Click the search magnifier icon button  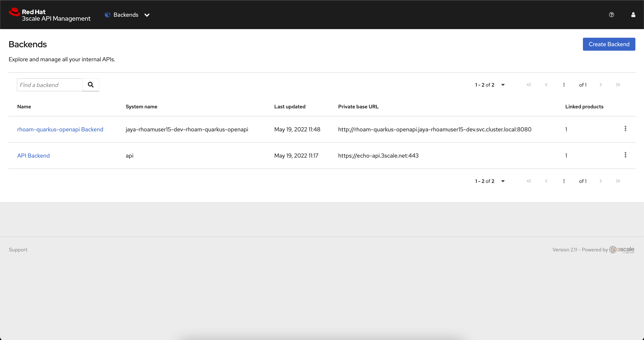(x=91, y=85)
